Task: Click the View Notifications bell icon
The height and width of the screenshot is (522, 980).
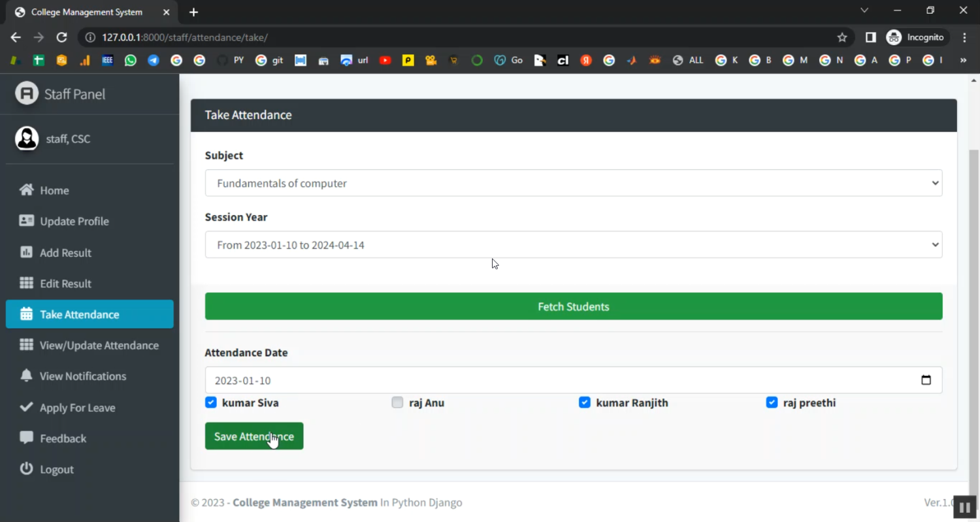Action: click(x=26, y=376)
